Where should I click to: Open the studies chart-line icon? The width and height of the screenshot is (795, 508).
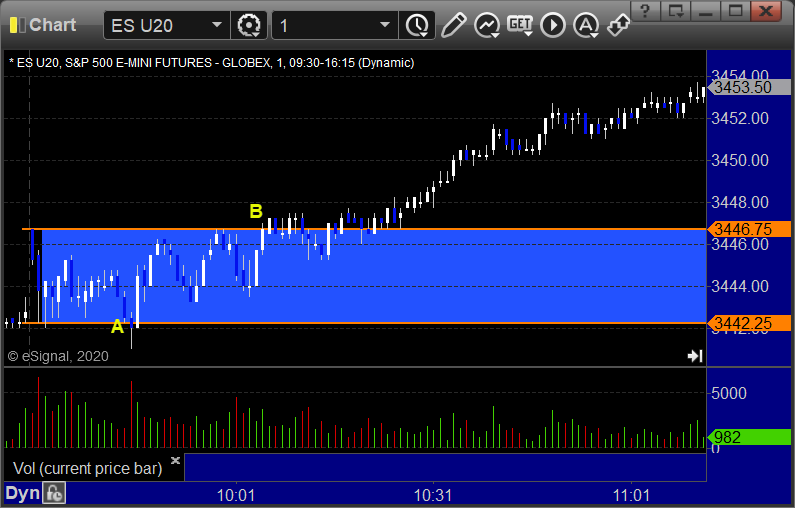point(487,25)
